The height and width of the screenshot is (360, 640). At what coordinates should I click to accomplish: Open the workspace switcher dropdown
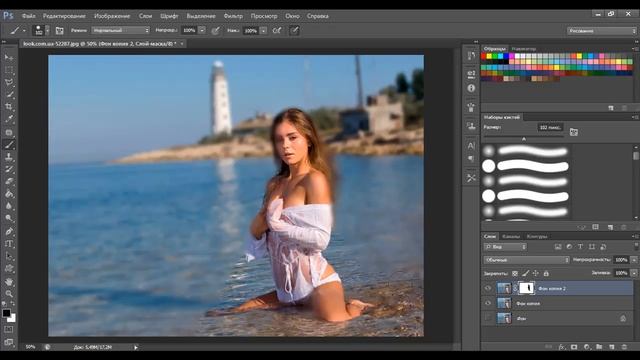(x=602, y=31)
